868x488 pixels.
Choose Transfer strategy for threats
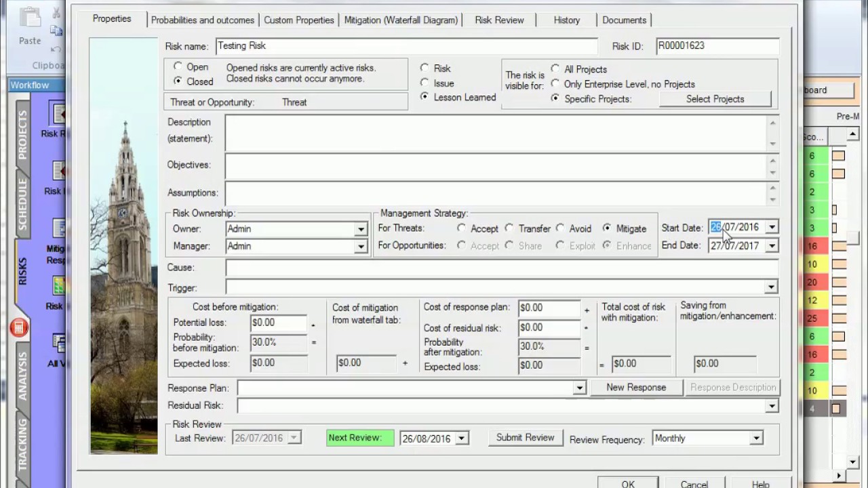pyautogui.click(x=509, y=228)
